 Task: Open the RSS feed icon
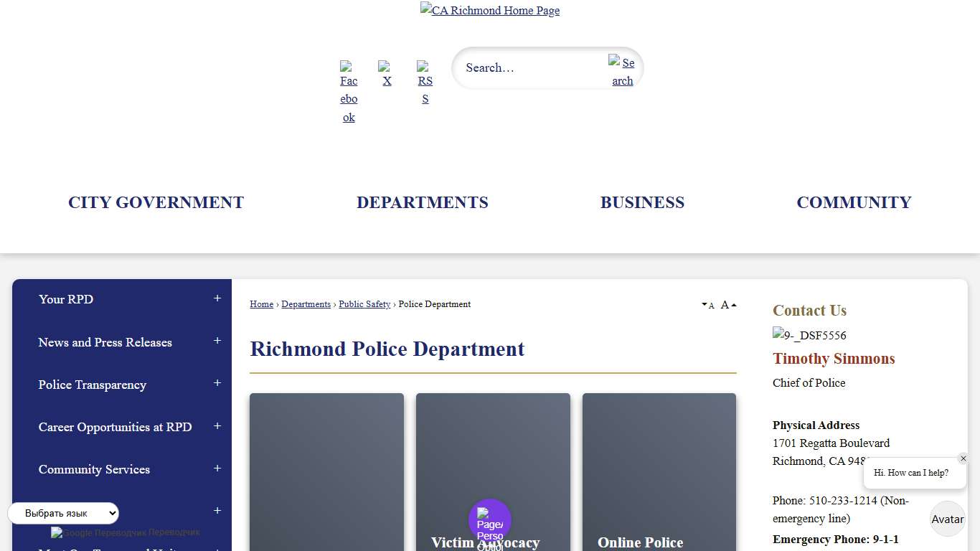425,81
